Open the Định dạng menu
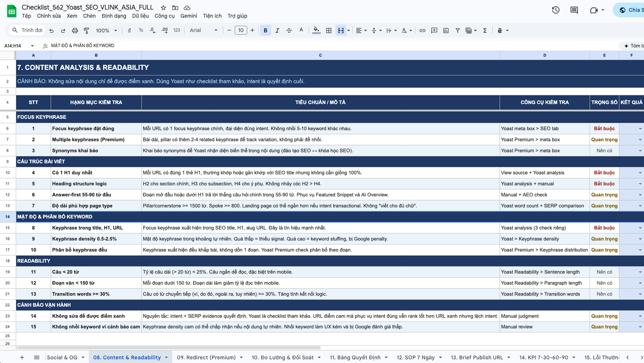 point(114,16)
